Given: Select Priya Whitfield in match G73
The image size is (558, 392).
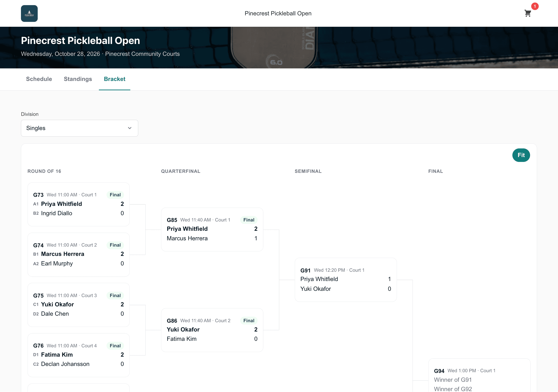Looking at the screenshot, I should coord(61,204).
